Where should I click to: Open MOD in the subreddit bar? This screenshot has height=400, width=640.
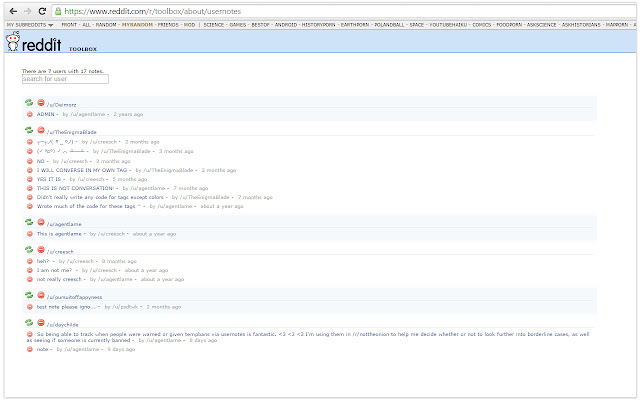click(189, 25)
